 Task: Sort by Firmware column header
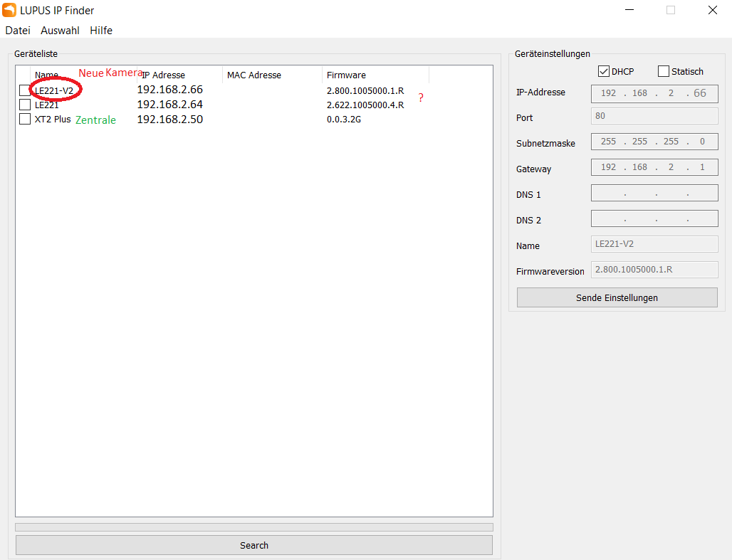point(375,75)
